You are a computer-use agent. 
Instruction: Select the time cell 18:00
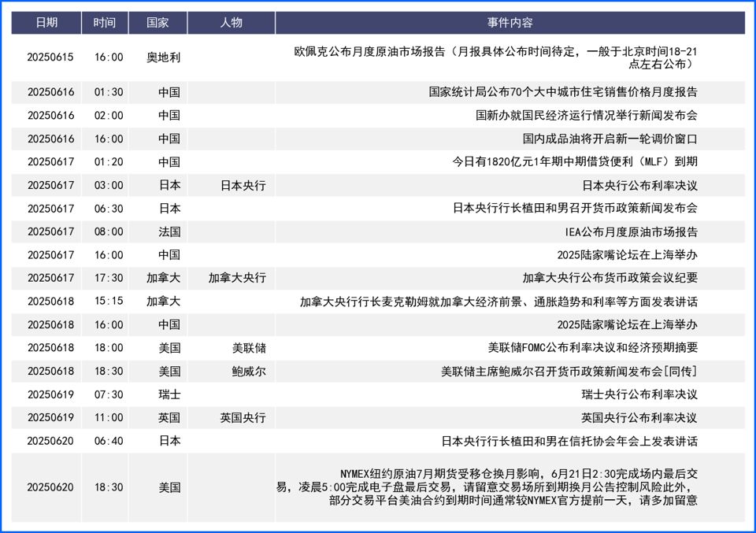coord(109,348)
